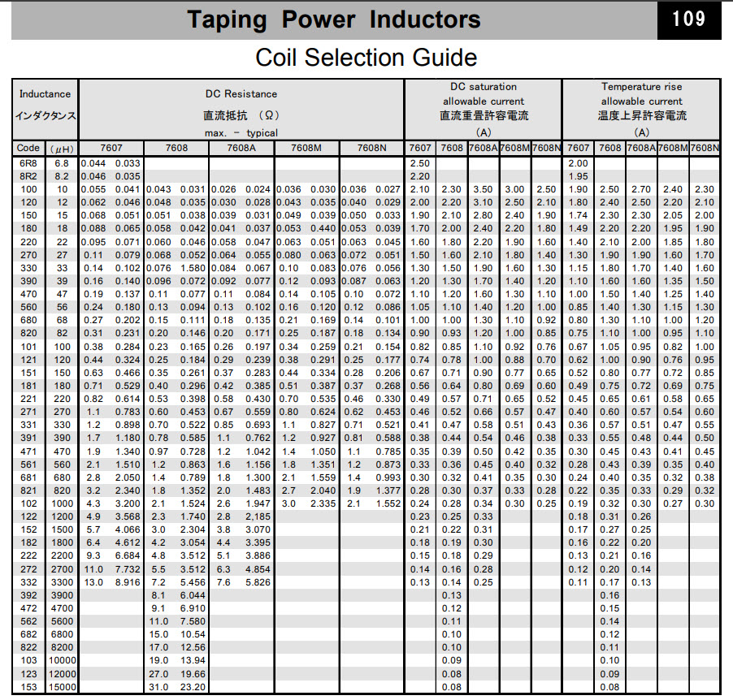733x700 pixels.
Task: Select 7608M header under DC saturation
Action: coord(514,149)
